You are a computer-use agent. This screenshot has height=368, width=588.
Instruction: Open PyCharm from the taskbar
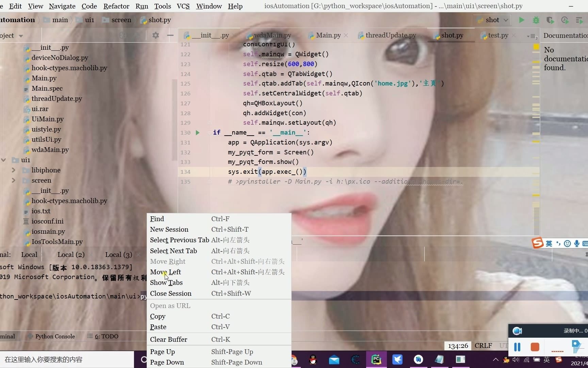coord(376,359)
